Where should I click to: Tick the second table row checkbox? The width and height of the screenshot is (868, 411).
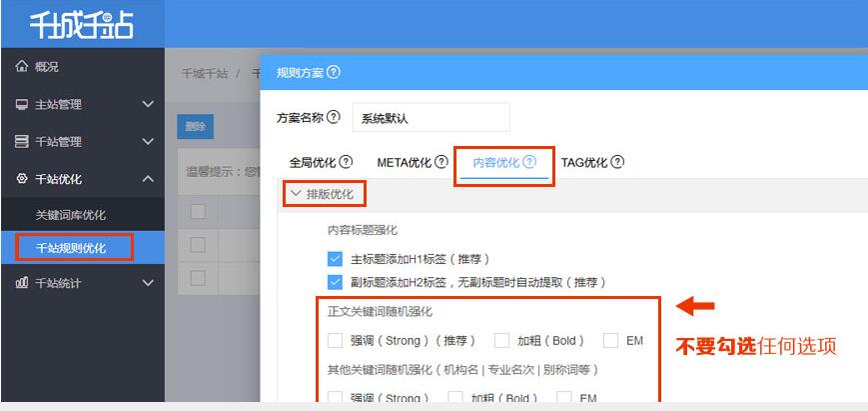198,278
